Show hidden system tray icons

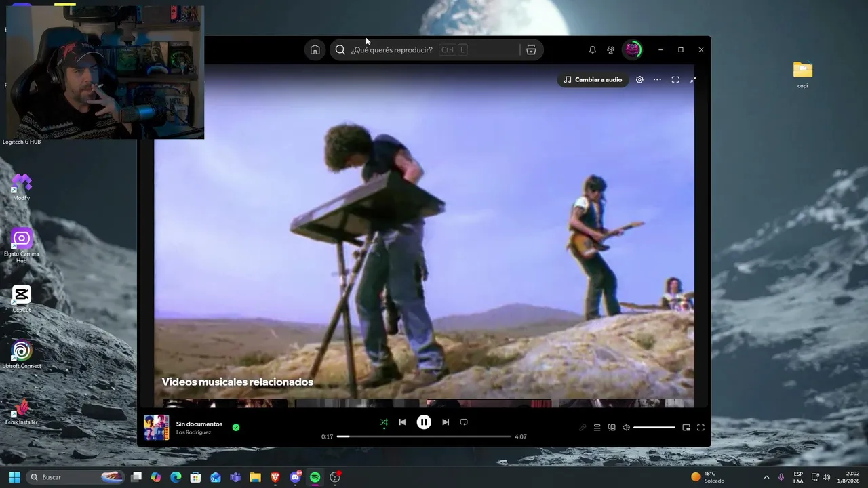(766, 477)
